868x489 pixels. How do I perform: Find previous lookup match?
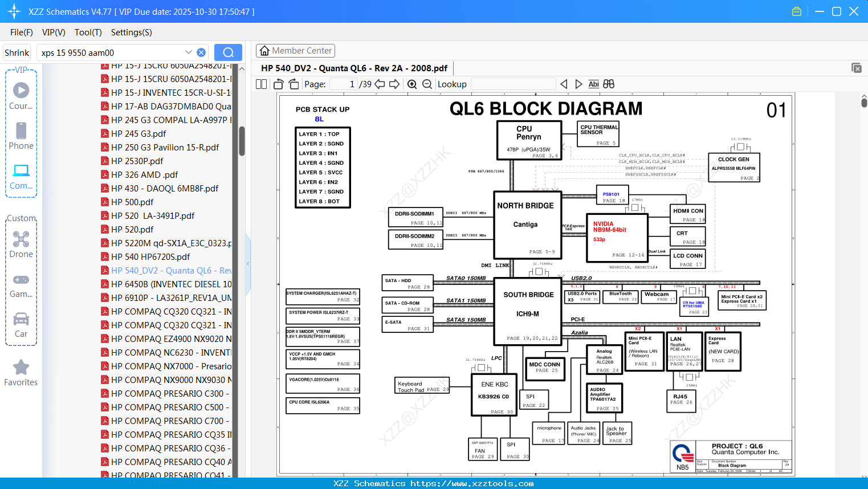tap(564, 84)
